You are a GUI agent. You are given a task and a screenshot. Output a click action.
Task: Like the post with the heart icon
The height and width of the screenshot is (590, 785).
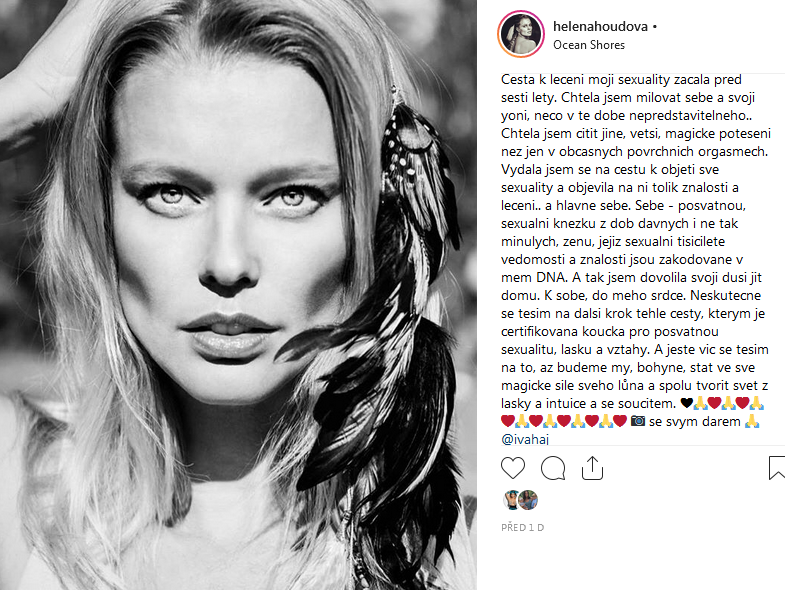(513, 468)
